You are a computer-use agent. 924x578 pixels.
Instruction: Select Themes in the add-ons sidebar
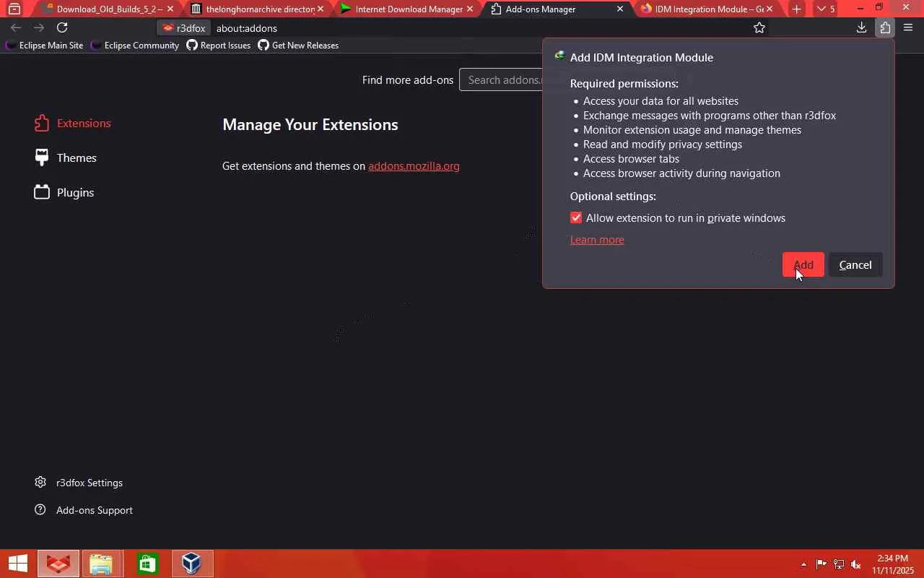tap(66, 158)
